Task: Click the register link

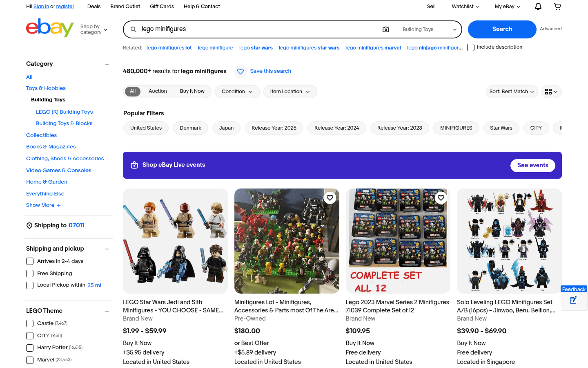Action: pos(65,7)
